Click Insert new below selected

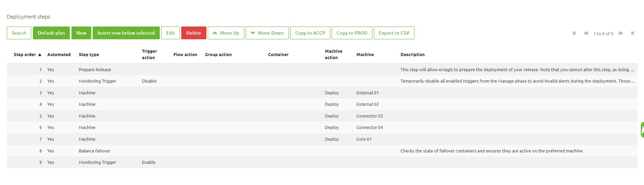click(x=126, y=33)
